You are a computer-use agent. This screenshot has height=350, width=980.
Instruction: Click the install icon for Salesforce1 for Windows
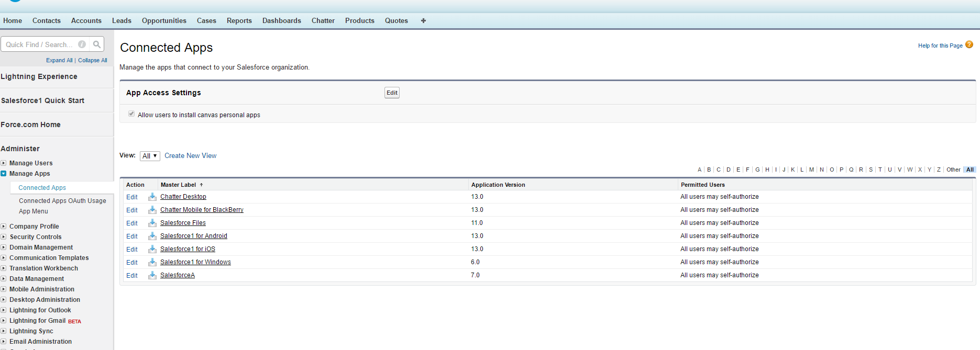click(x=152, y=262)
